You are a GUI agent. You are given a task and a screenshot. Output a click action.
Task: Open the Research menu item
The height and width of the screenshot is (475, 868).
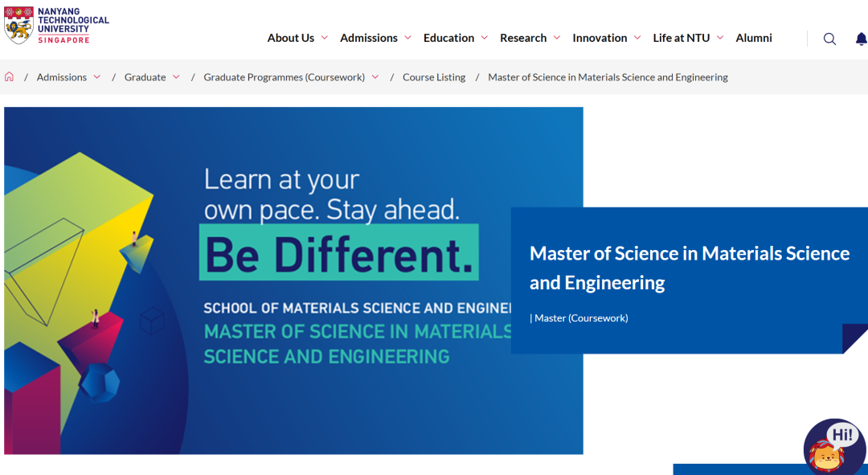point(522,38)
